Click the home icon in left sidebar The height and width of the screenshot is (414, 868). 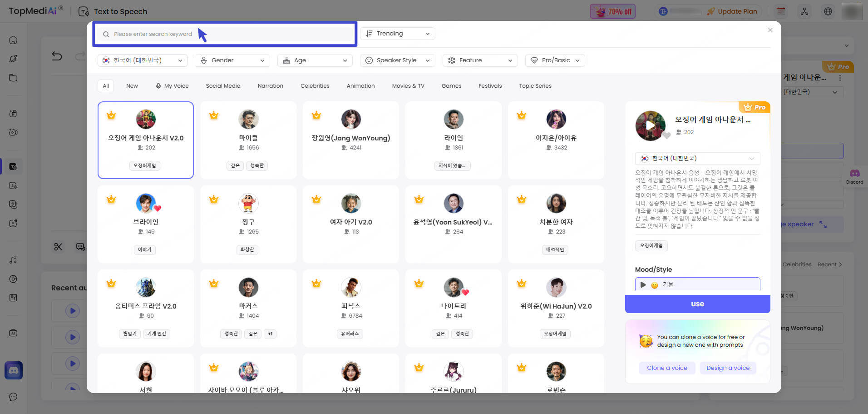[13, 40]
